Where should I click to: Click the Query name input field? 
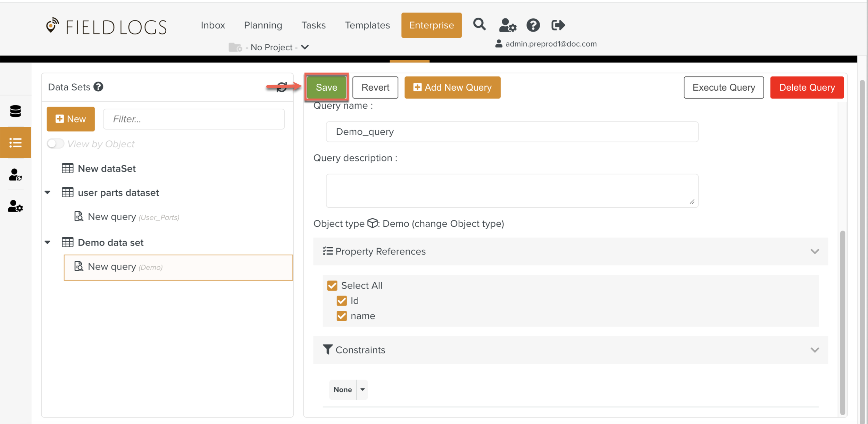tap(512, 132)
